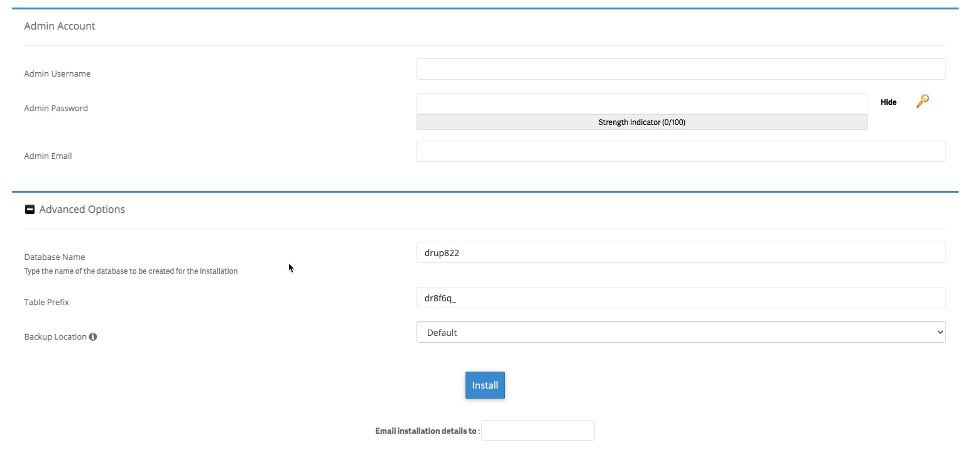Viewport: 980px width, 457px height.
Task: Click the Admin Email label
Action: [x=48, y=156]
